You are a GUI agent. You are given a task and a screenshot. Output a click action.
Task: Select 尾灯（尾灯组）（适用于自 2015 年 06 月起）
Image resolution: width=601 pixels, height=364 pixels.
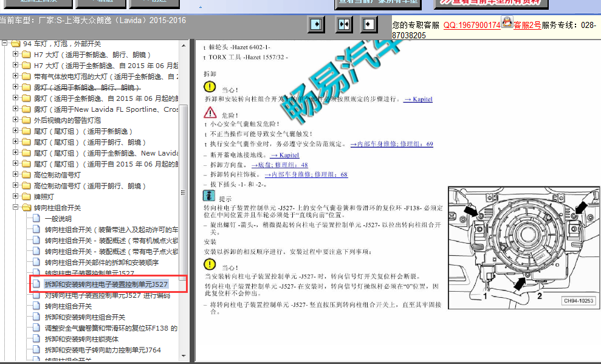[106, 164]
